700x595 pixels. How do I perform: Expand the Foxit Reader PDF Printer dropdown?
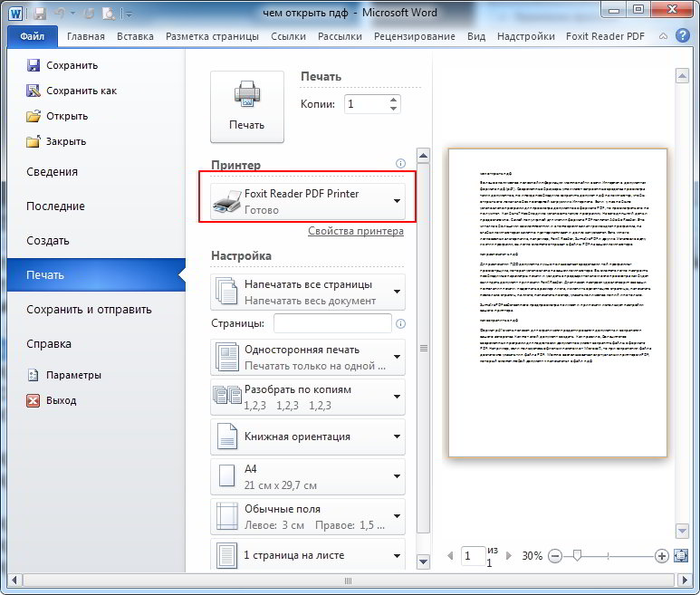pos(397,200)
